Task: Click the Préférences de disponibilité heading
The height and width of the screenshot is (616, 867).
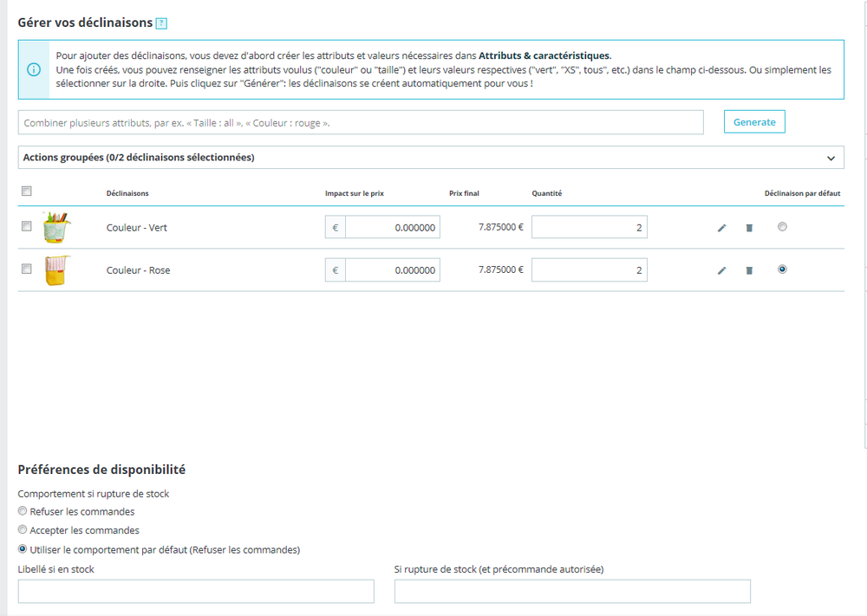Action: click(101, 470)
